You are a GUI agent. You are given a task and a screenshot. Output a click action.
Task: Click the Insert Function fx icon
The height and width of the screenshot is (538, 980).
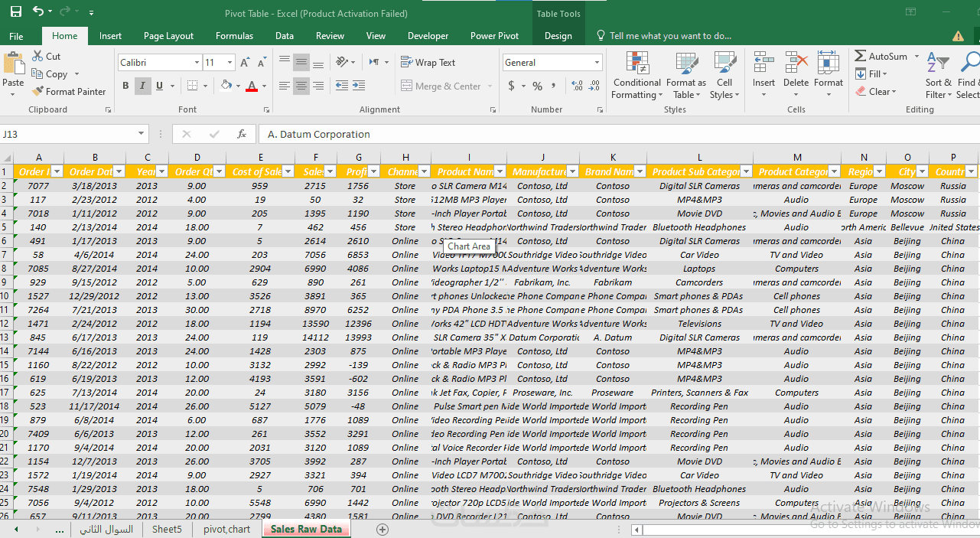point(242,135)
